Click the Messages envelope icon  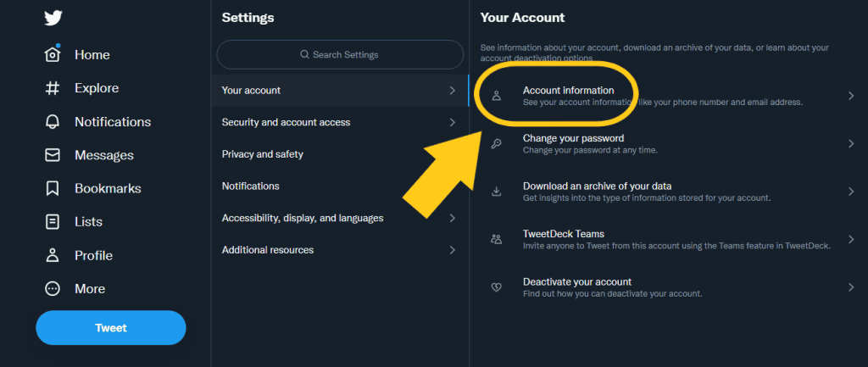(x=53, y=155)
